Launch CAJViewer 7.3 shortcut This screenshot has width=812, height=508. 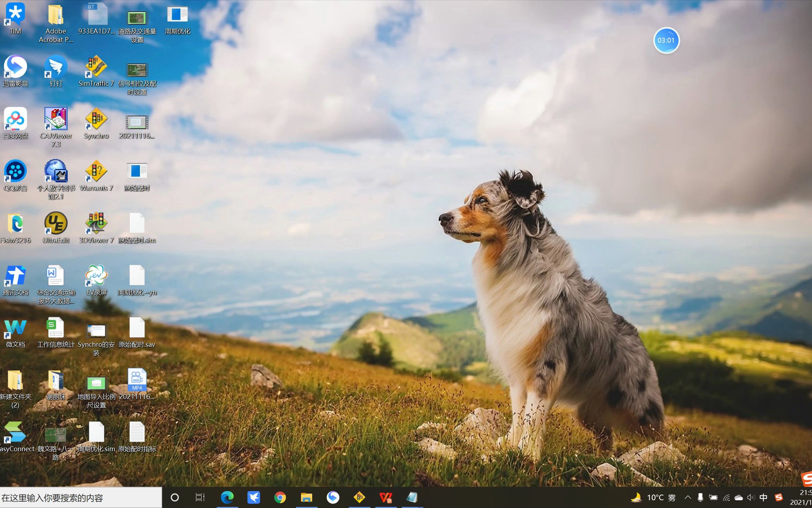coord(56,127)
